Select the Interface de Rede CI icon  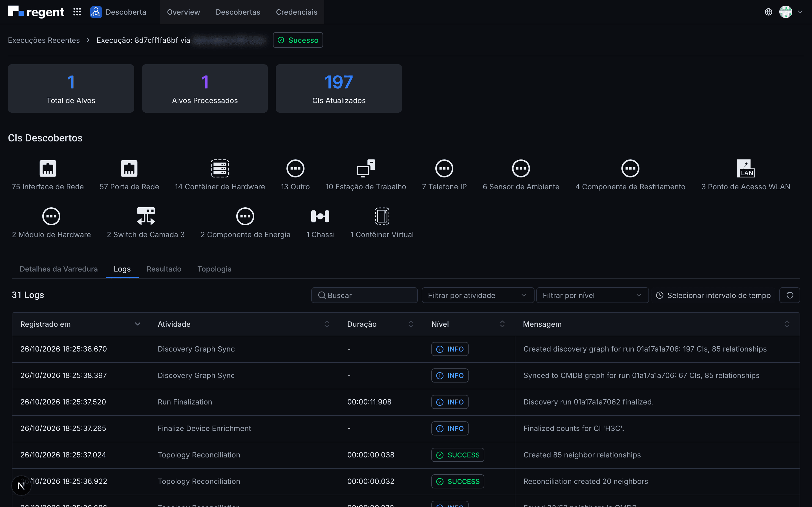[x=48, y=168]
